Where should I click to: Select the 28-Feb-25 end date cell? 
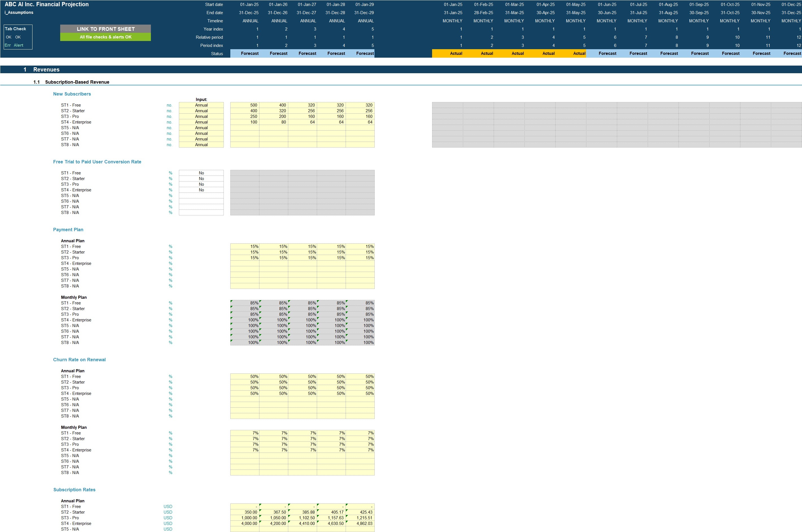point(484,12)
